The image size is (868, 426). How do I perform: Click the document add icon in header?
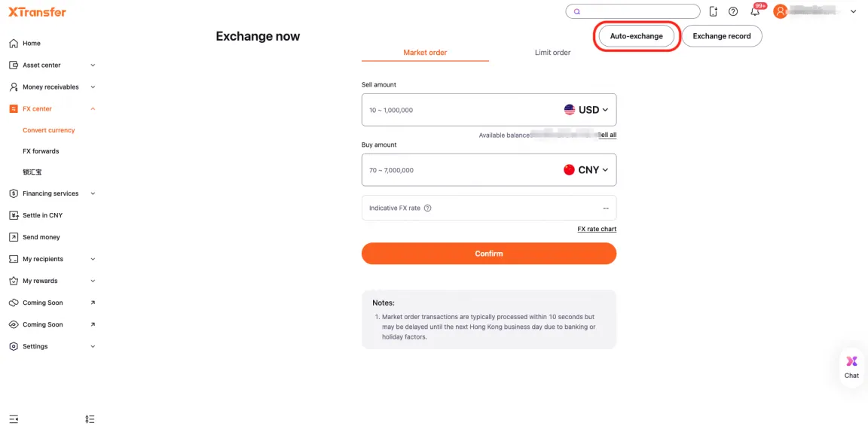point(713,11)
